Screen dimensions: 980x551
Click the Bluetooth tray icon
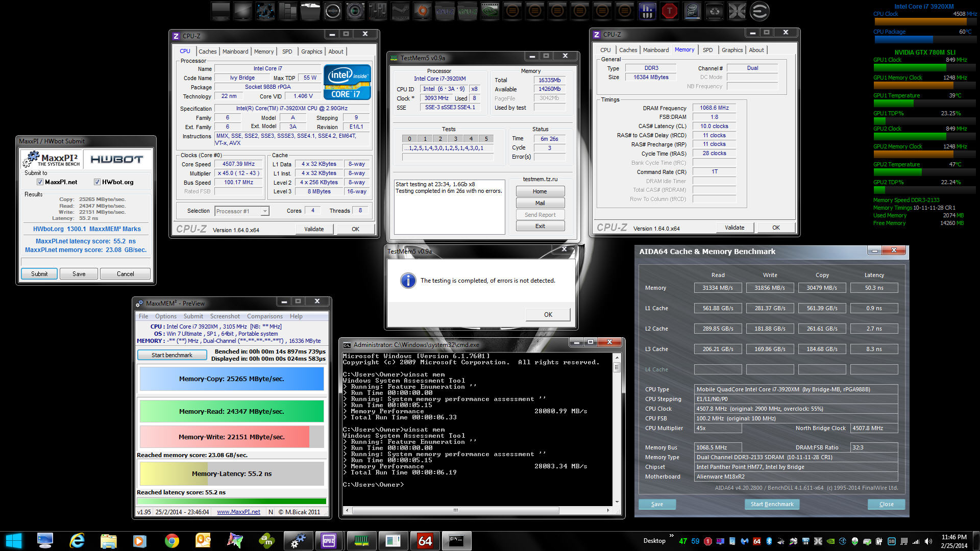(x=769, y=541)
